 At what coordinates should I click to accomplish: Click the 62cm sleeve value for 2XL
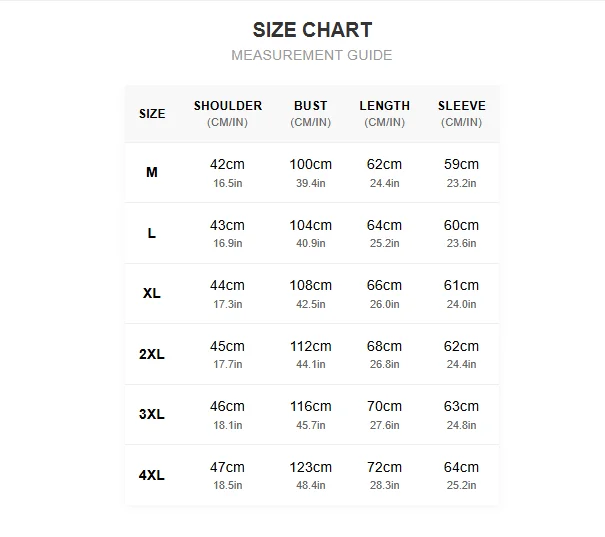coord(461,346)
